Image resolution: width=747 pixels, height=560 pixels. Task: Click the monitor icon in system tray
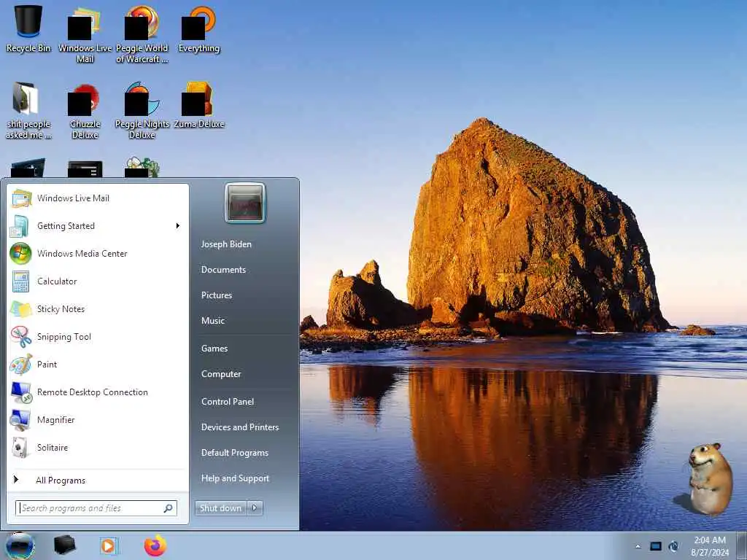tap(656, 547)
